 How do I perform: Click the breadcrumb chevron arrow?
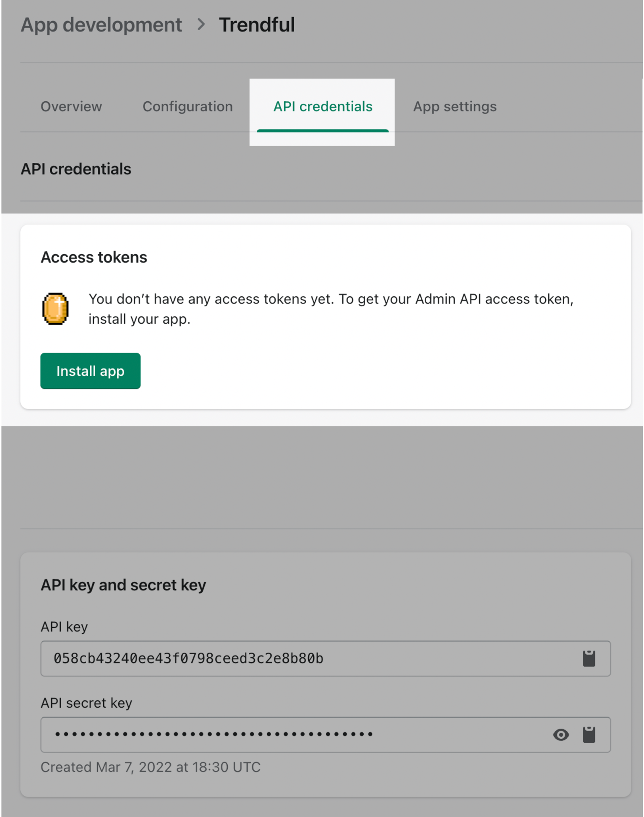pyautogui.click(x=201, y=25)
